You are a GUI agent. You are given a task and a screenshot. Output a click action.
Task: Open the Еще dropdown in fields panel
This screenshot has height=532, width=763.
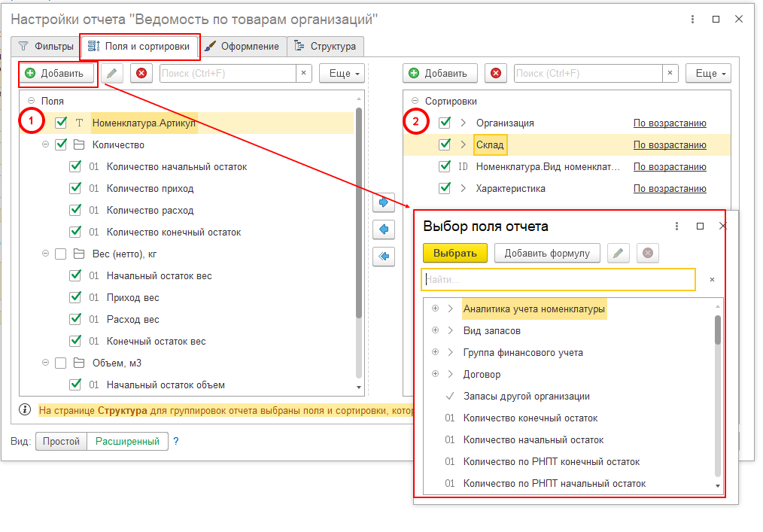(x=342, y=73)
